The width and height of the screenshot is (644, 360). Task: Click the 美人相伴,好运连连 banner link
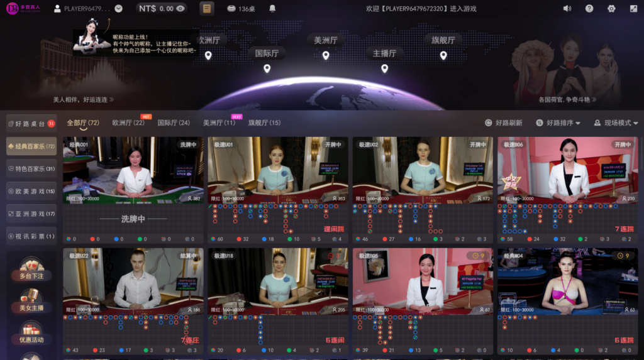pos(83,99)
